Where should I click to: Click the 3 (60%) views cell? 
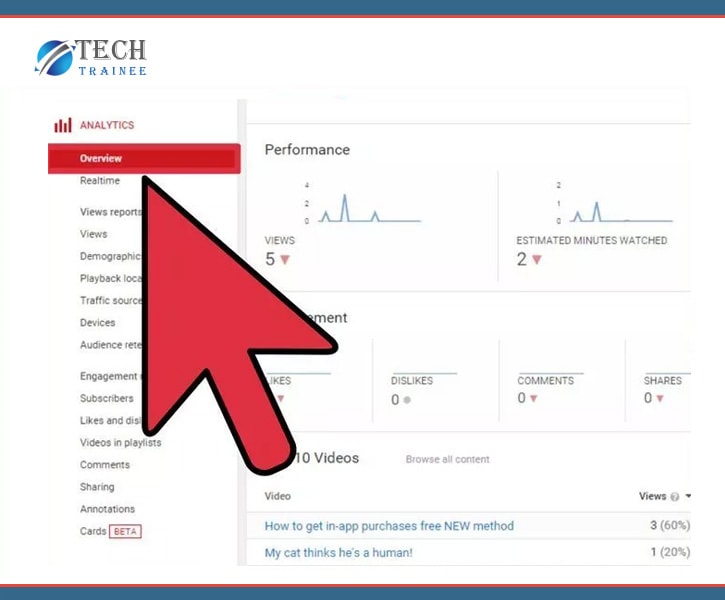tap(670, 526)
